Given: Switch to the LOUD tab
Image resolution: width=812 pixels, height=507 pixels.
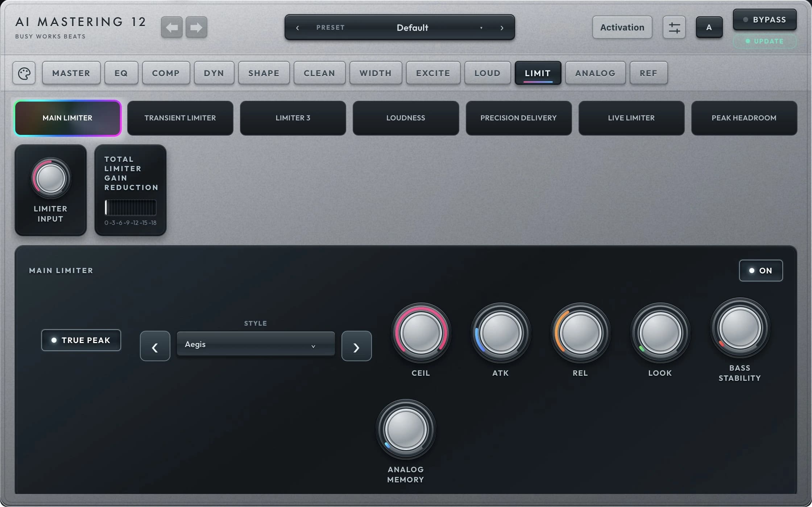Looking at the screenshot, I should (x=488, y=73).
